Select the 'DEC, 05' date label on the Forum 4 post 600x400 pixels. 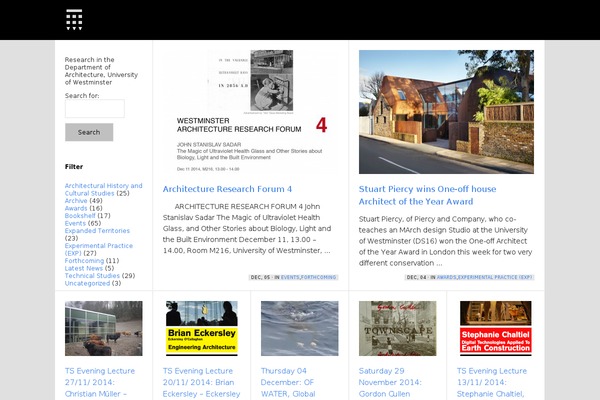coord(260,277)
